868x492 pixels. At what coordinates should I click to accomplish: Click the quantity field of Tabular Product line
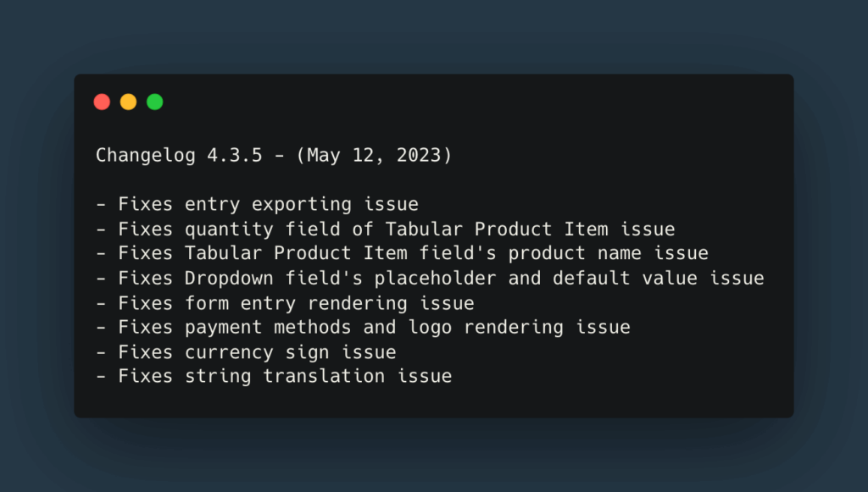coord(386,229)
